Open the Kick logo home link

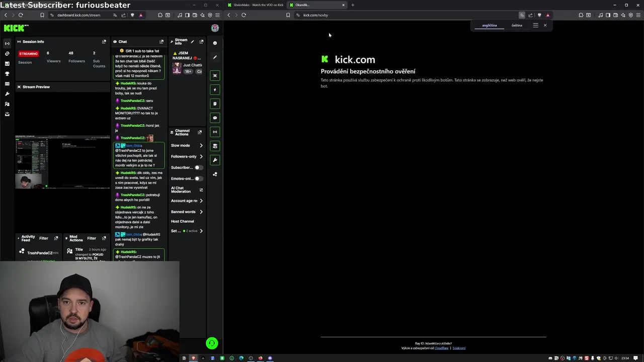click(16, 28)
